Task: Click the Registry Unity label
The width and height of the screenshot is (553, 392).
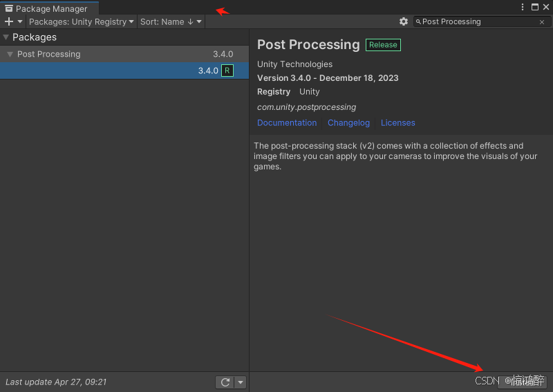Action: click(x=288, y=92)
